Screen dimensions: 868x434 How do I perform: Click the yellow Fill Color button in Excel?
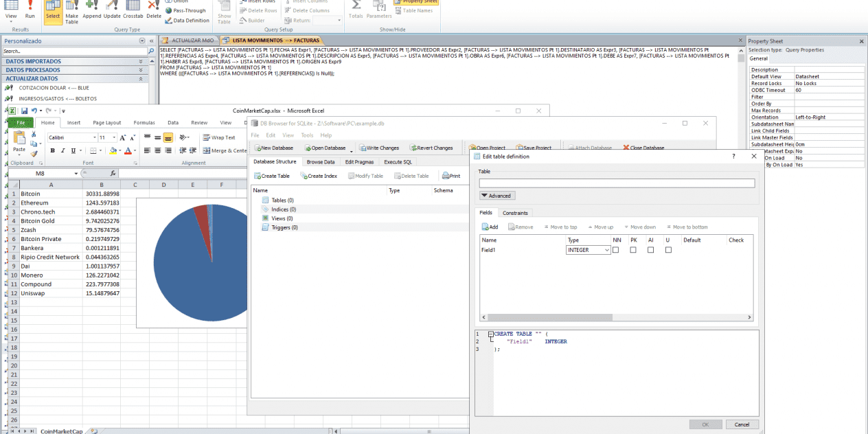(112, 150)
